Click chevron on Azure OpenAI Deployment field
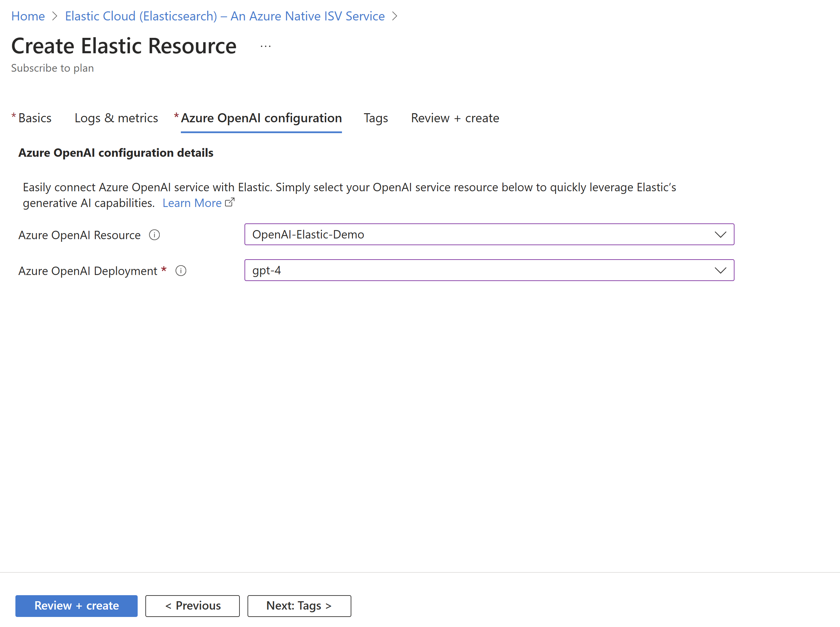Image resolution: width=840 pixels, height=627 pixels. click(720, 270)
